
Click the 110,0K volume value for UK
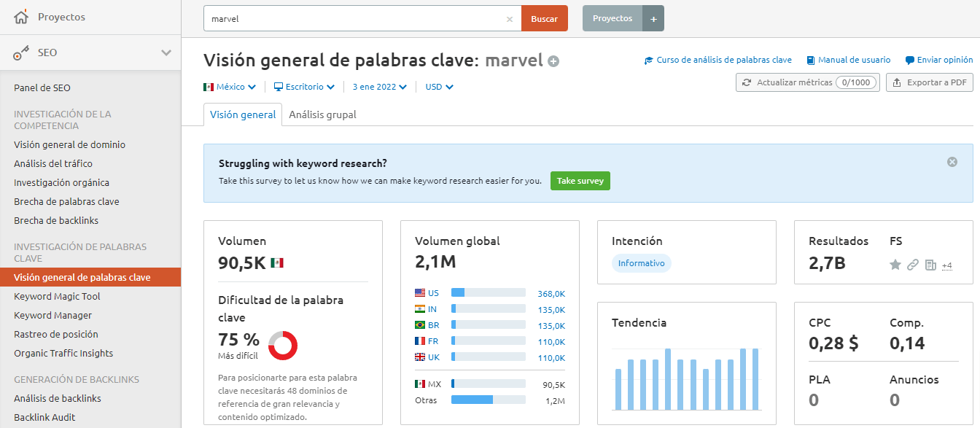click(x=551, y=358)
